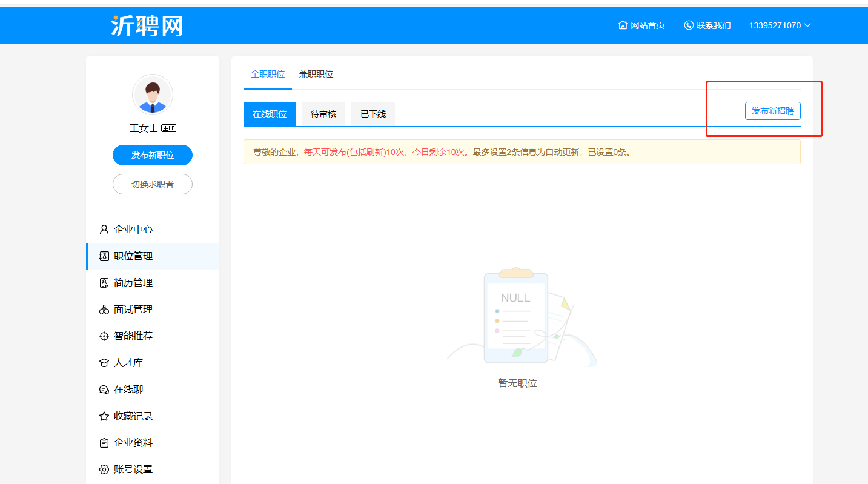Screen dimensions: 868x484
Task: Click the 人才库 graduation cap icon
Action: click(104, 363)
